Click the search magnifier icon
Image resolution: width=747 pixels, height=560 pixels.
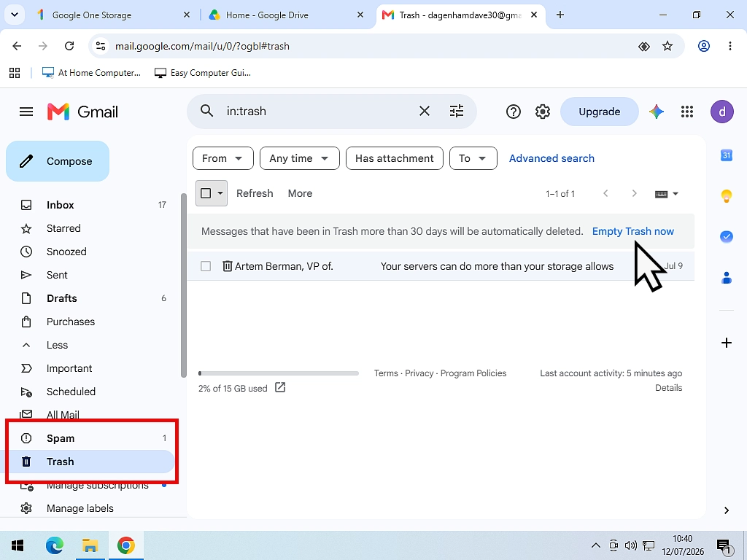206,111
